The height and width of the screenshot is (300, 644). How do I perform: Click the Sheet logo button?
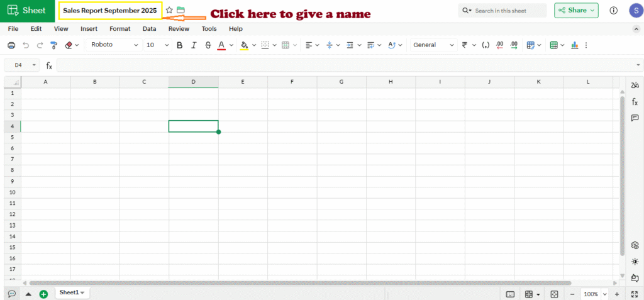point(27,11)
